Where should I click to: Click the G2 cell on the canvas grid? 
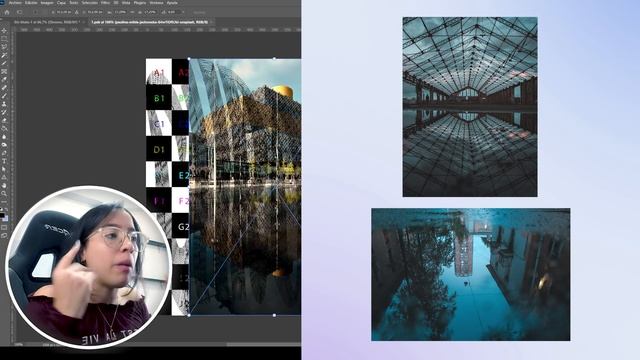coord(180,226)
